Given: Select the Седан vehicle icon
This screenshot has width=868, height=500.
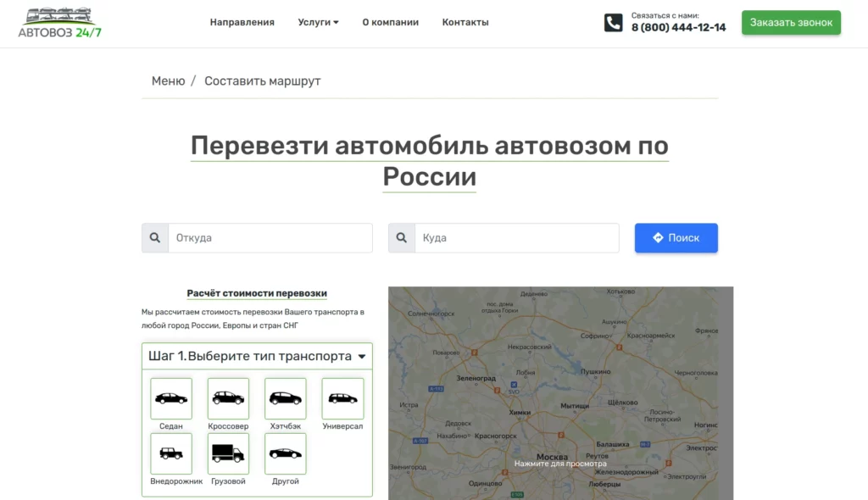Looking at the screenshot, I should (171, 398).
